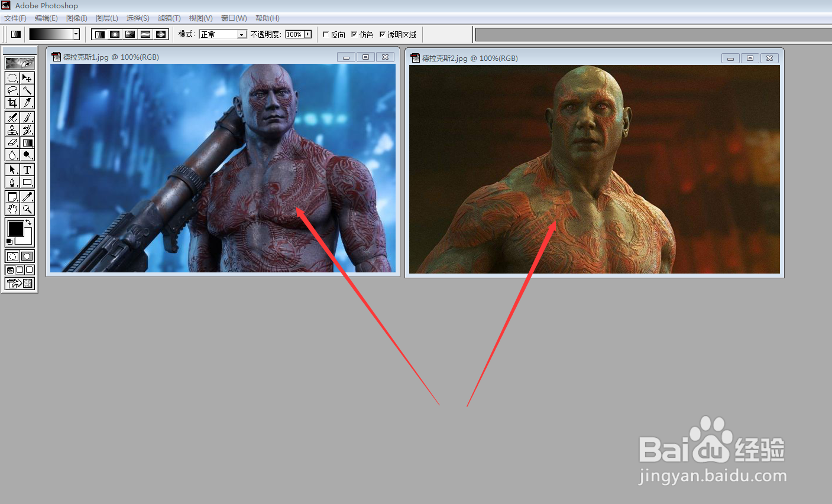Jump to ImageReady button in toolbox
Viewport: 832px width, 504px height.
20,284
